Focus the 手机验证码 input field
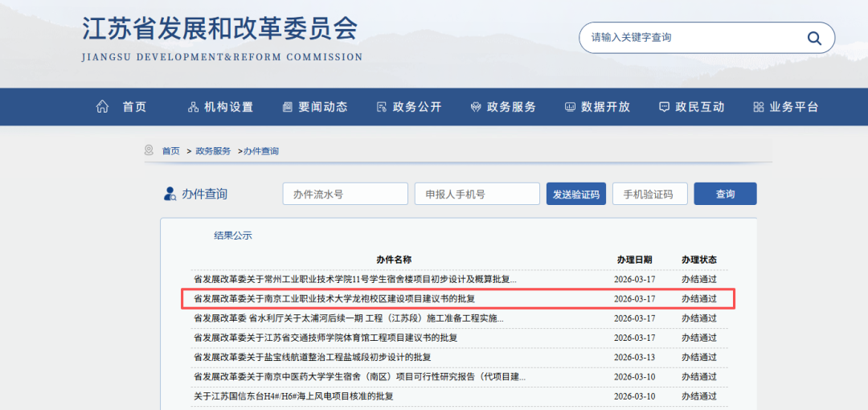 (x=650, y=194)
